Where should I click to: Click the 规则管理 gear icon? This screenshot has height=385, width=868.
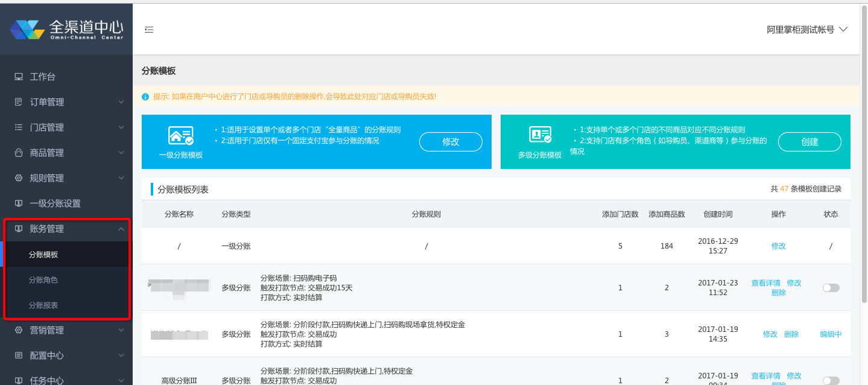click(x=19, y=178)
